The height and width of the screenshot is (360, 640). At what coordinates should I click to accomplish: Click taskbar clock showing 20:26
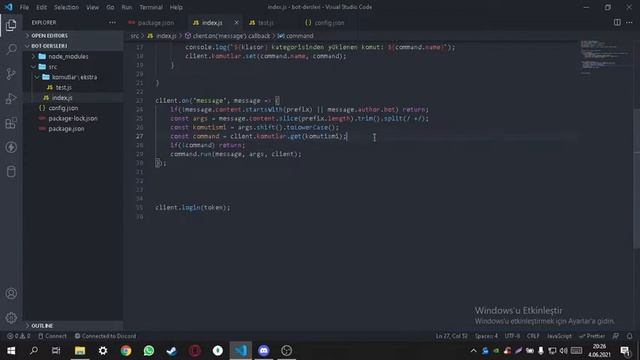(x=599, y=351)
